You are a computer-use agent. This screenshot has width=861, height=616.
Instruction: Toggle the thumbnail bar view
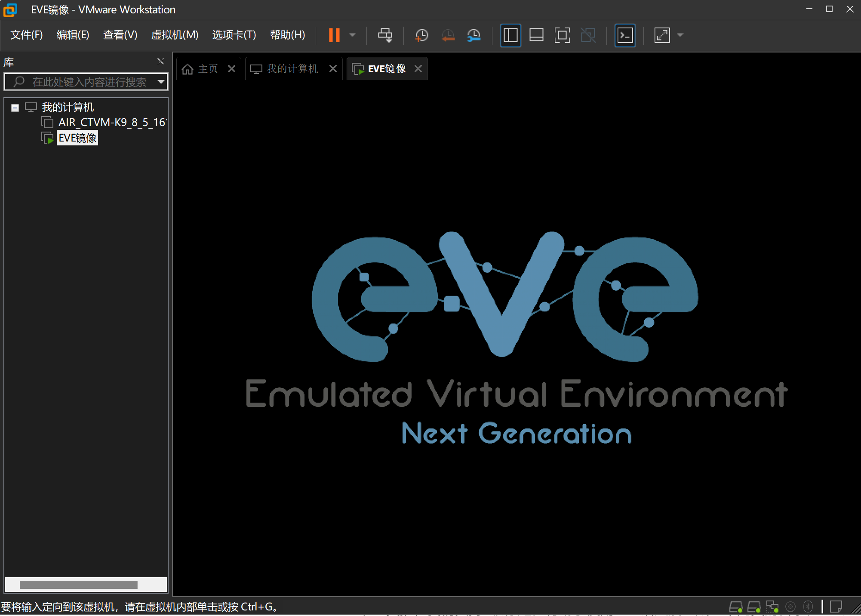[536, 35]
